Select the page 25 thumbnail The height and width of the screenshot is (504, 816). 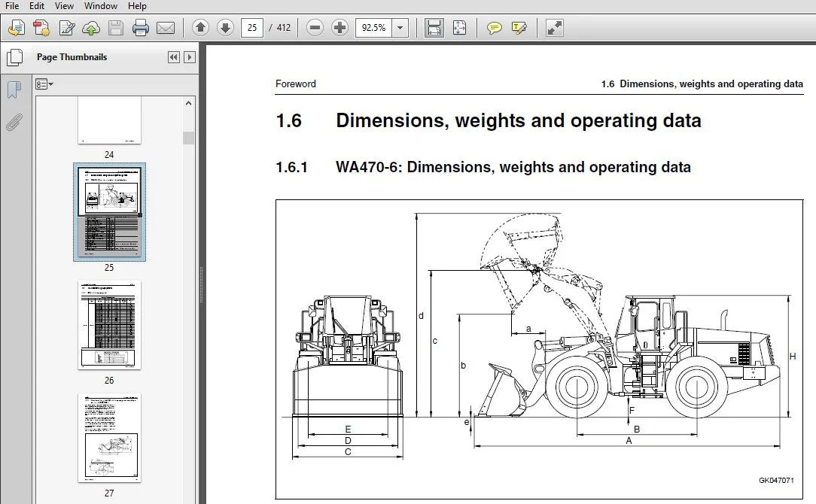coord(109,212)
